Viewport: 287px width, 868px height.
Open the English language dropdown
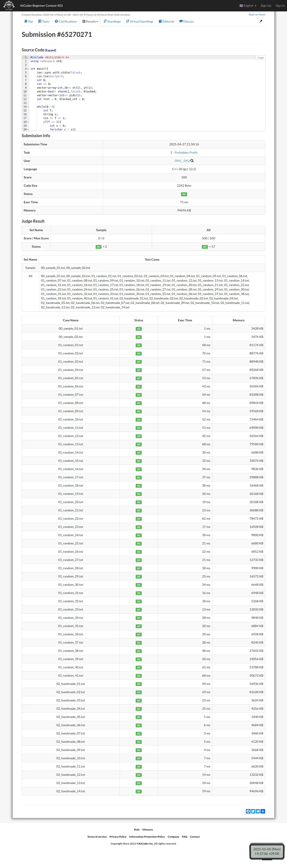(x=248, y=6)
